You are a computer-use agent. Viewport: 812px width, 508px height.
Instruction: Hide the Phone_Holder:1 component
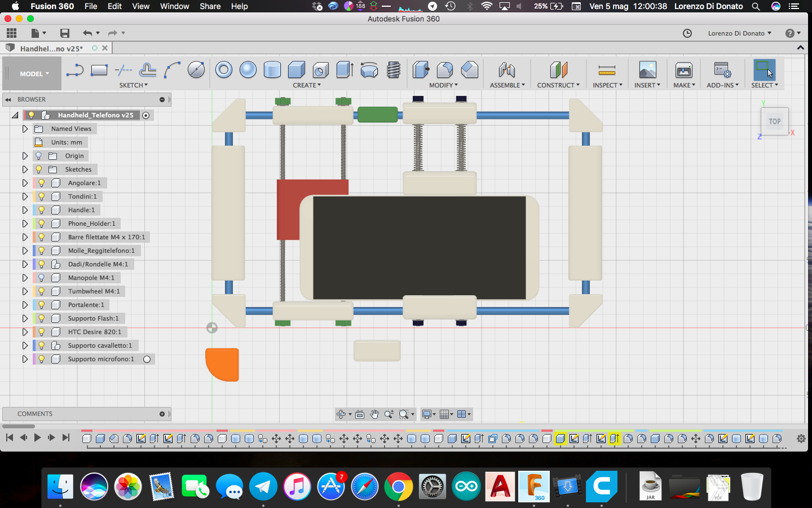coord(41,224)
